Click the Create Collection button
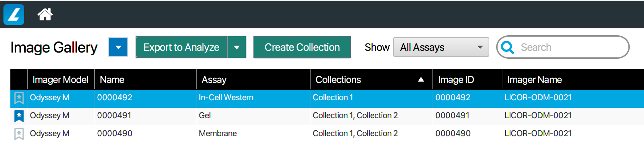The width and height of the screenshot is (644, 159). 302,47
